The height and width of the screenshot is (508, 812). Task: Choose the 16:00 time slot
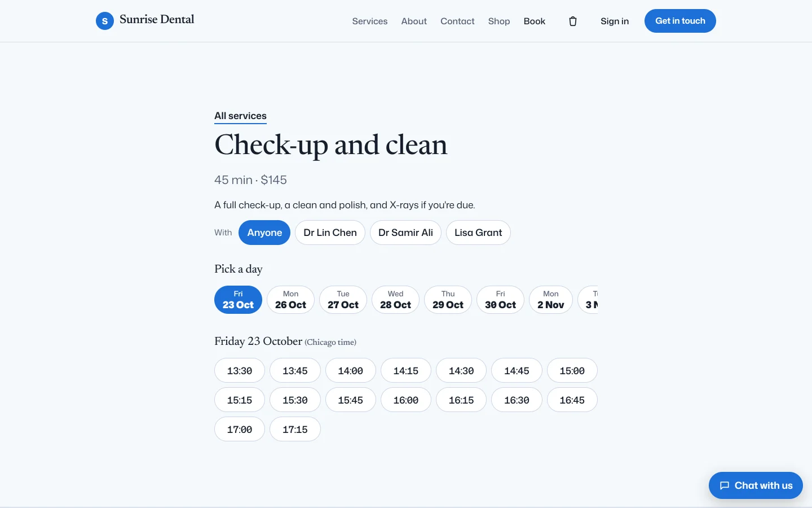coord(406,400)
